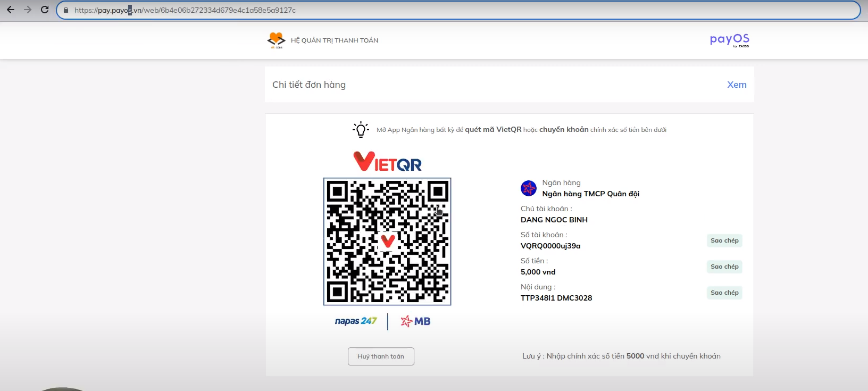This screenshot has height=391, width=868.
Task: Click the MB logo below QR code
Action: [x=415, y=321]
